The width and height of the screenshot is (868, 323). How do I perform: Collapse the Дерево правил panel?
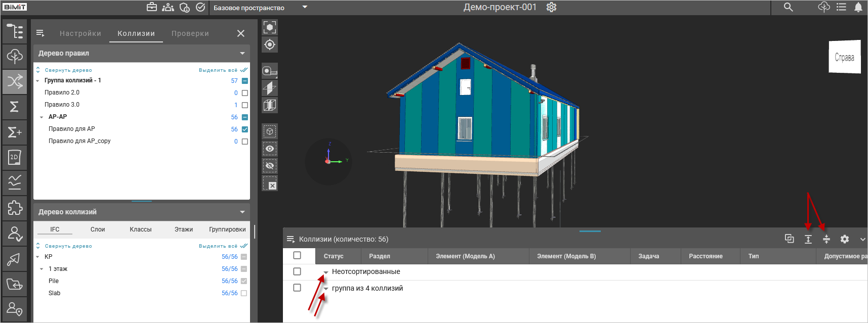tap(242, 53)
